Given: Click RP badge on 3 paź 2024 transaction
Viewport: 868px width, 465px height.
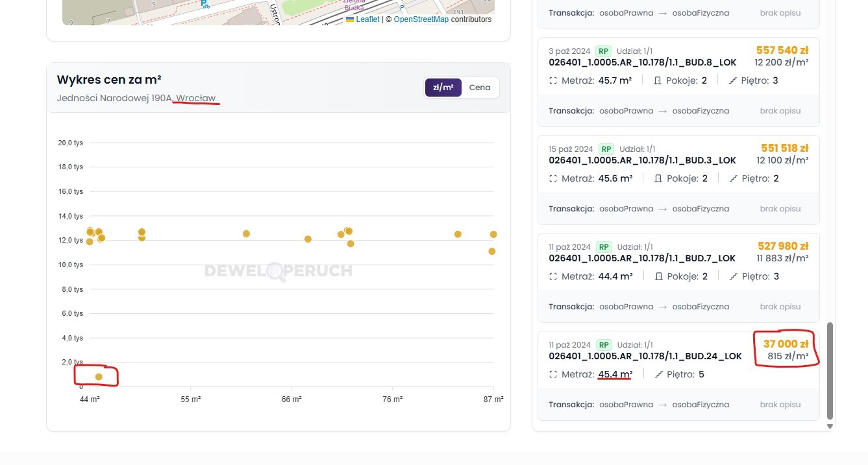Looking at the screenshot, I should [x=604, y=51].
